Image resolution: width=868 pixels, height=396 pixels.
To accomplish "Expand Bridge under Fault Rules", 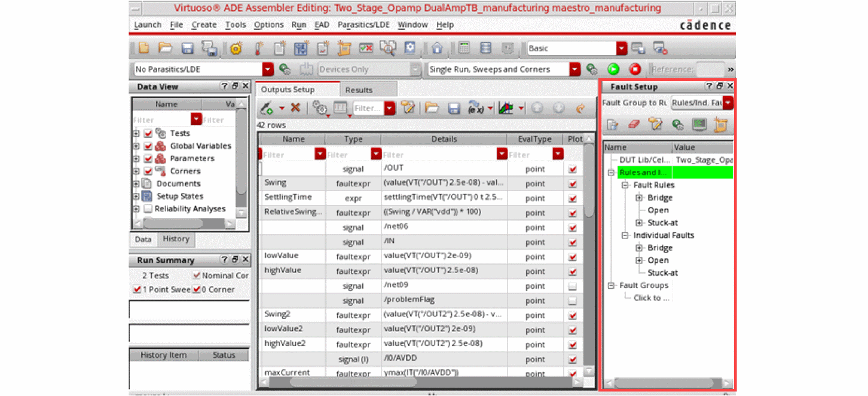I will 639,198.
